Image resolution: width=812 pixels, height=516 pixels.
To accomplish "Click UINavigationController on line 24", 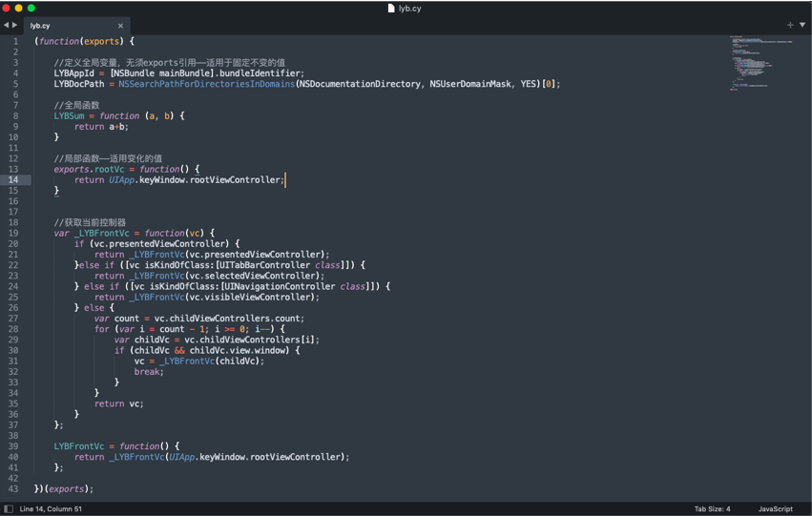I will [x=278, y=286].
